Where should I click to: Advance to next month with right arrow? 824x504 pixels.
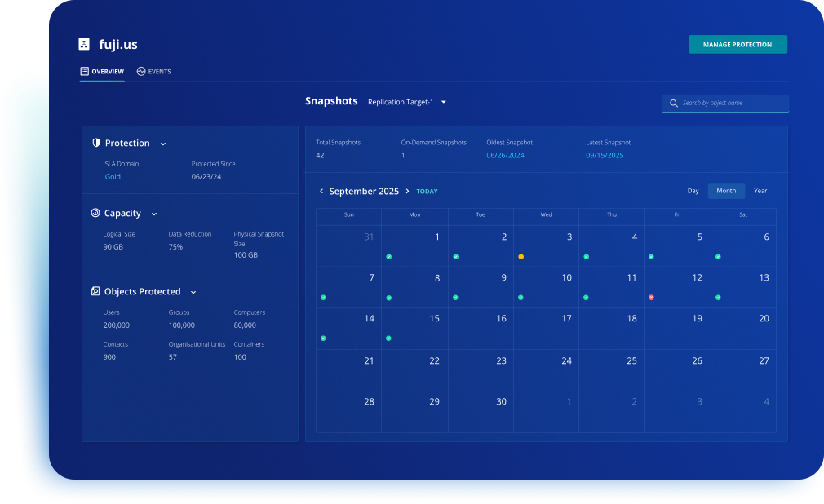pos(408,192)
